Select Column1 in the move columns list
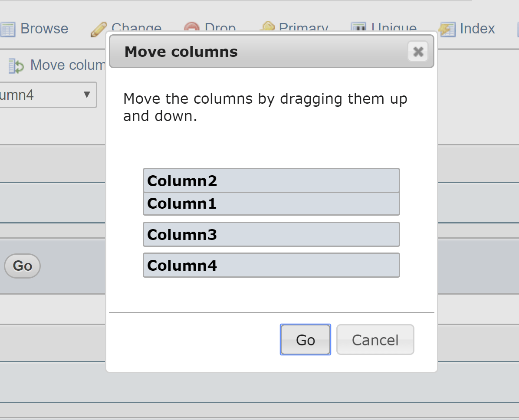 point(271,203)
